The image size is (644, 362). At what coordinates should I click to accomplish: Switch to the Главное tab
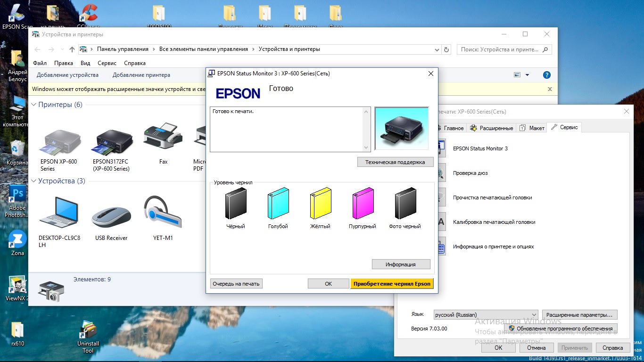[453, 128]
